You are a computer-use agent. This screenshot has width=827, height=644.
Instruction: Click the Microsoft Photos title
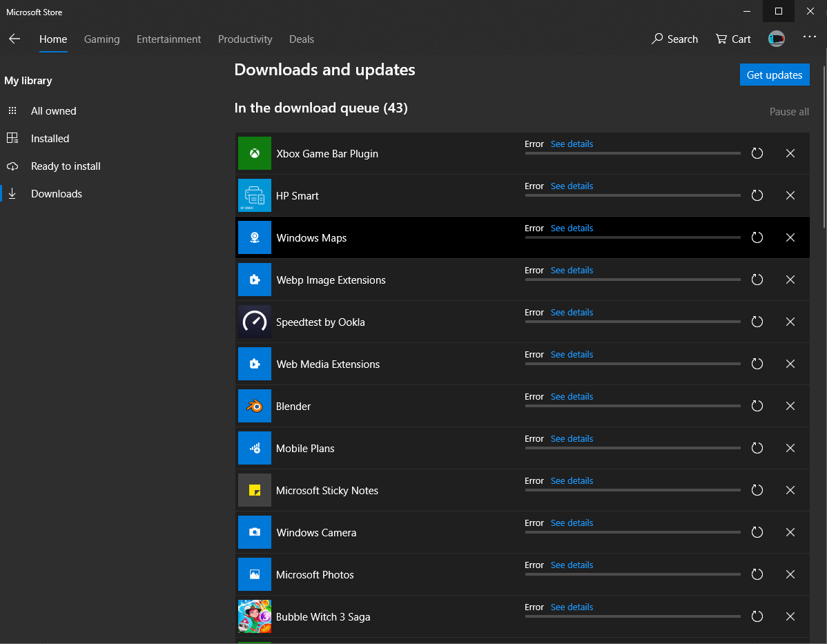pyautogui.click(x=315, y=575)
